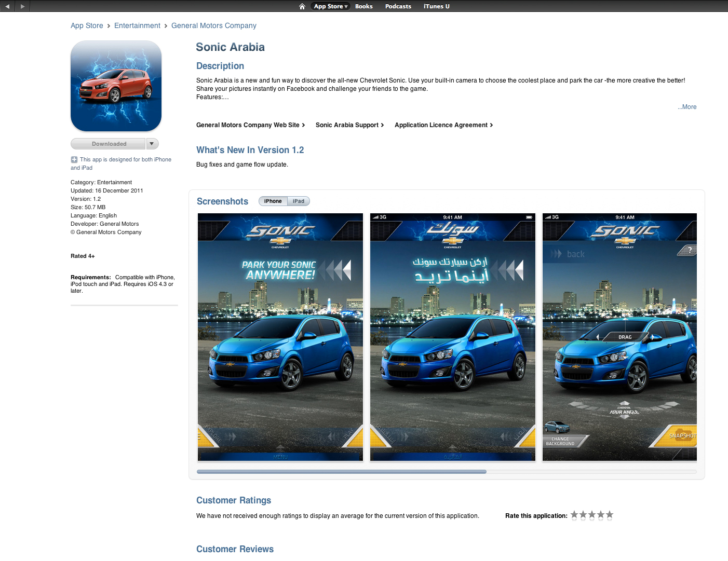Expand the description with More
This screenshot has height=561, width=728.
tap(687, 107)
